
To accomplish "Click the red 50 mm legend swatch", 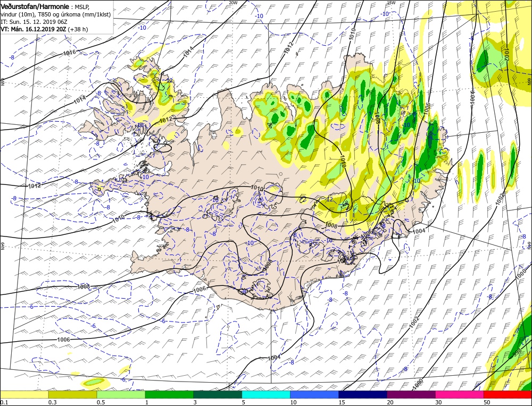I will pyautogui.click(x=508, y=394).
